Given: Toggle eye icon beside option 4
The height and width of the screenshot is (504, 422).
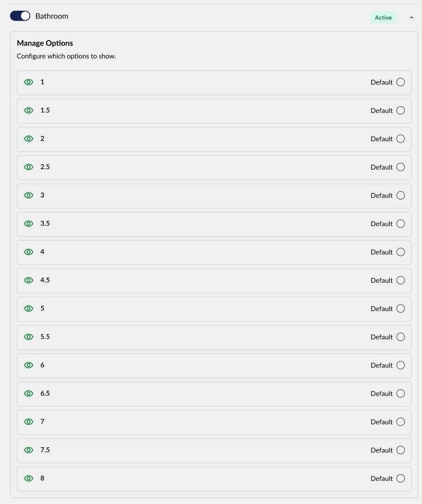Looking at the screenshot, I should click(29, 252).
